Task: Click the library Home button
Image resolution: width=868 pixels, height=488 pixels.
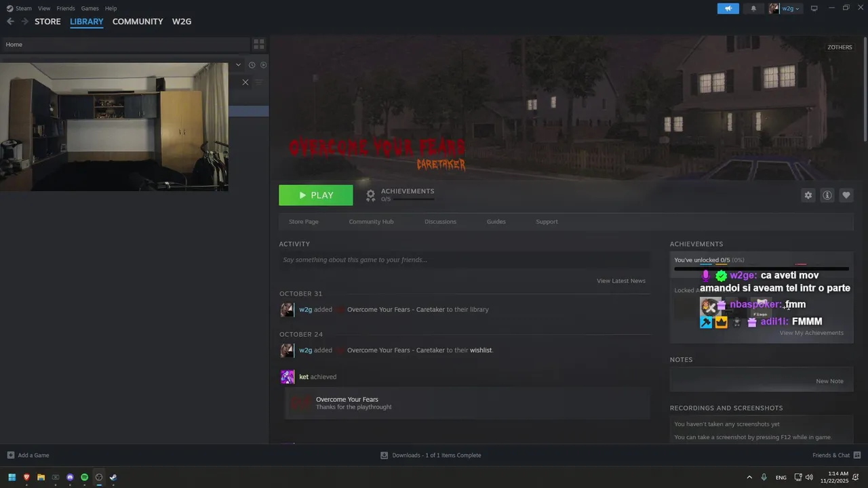Action: point(125,44)
